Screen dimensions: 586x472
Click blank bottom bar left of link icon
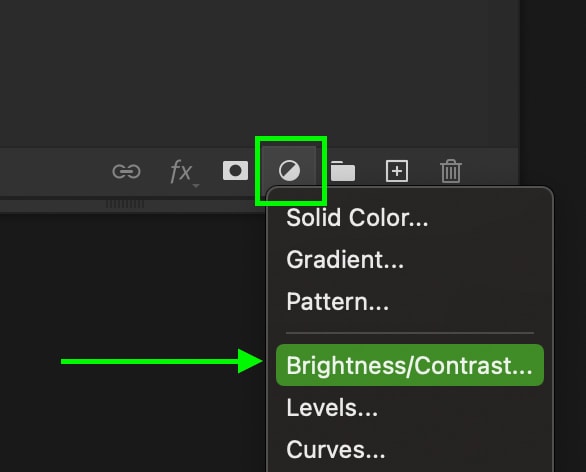pyautogui.click(x=52, y=172)
